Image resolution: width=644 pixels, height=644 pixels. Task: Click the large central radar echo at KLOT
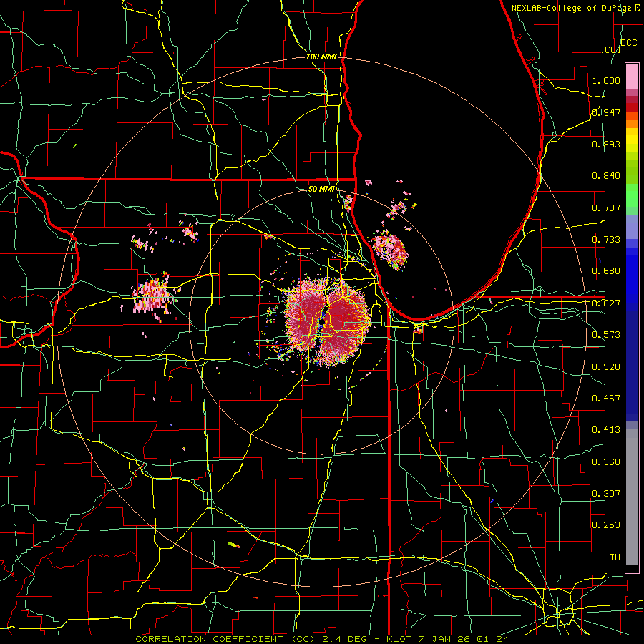coord(327,321)
